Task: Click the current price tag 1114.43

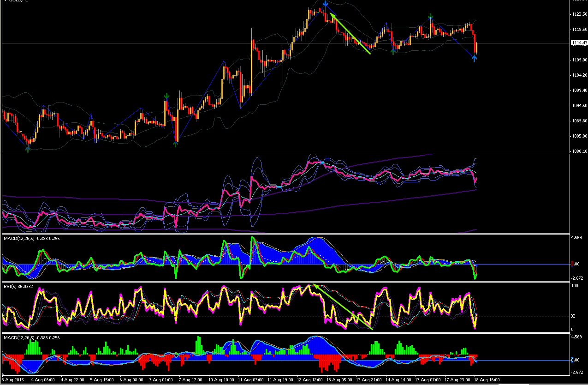Action: click(x=579, y=43)
